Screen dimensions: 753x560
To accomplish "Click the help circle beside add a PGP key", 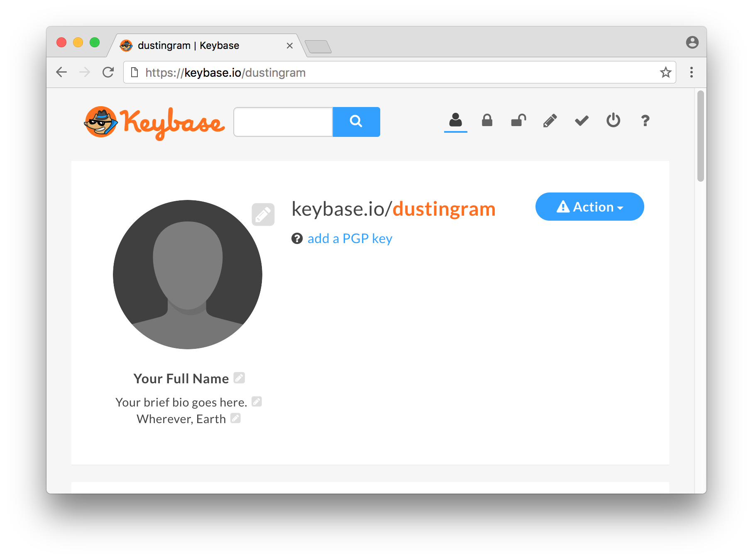I will tap(297, 239).
